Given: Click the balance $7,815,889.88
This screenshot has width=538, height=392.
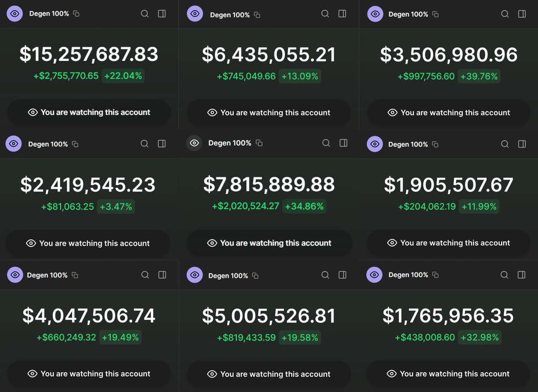Looking at the screenshot, I should tap(269, 185).
